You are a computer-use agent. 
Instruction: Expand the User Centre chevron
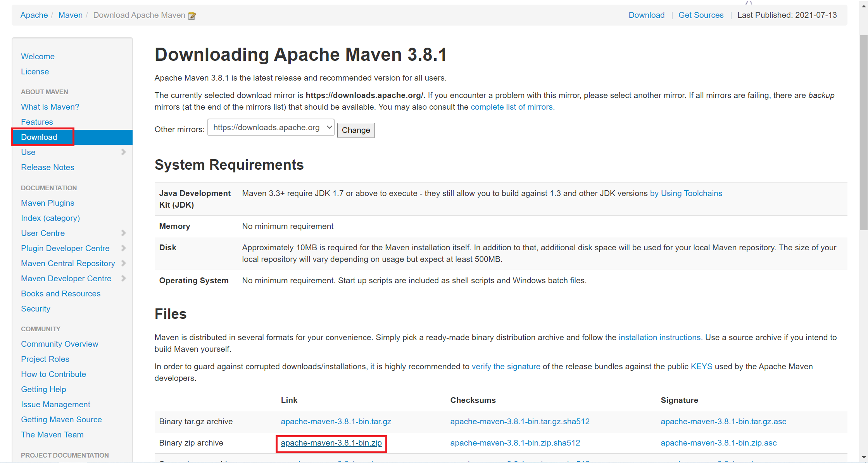(x=123, y=233)
